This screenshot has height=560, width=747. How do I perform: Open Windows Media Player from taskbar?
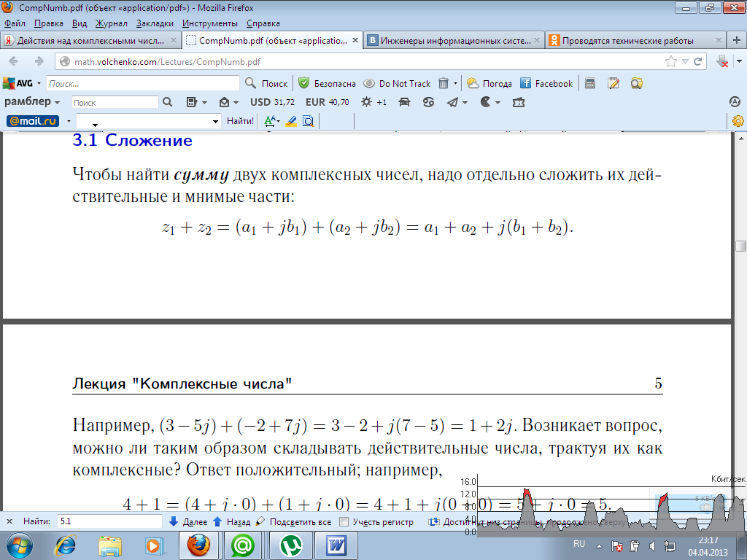[155, 545]
